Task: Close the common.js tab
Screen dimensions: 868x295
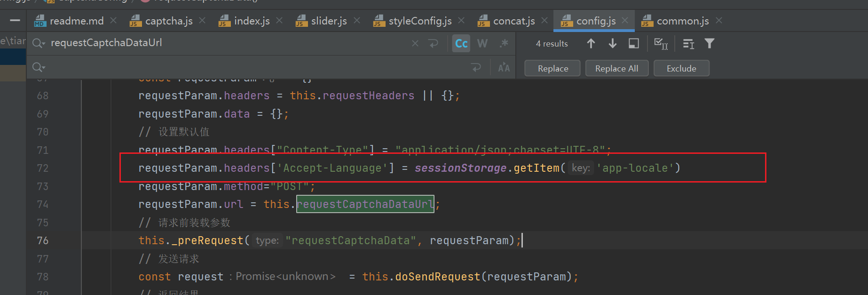Action: pos(719,21)
